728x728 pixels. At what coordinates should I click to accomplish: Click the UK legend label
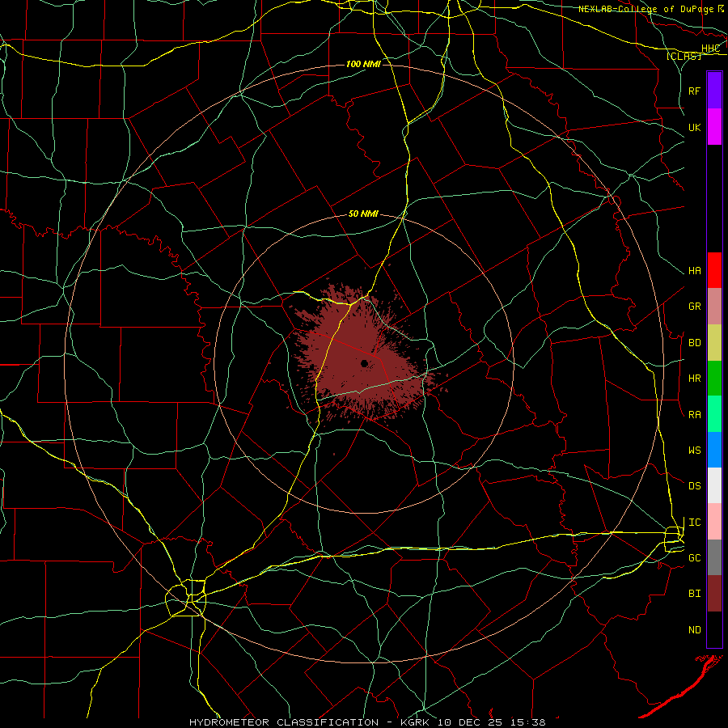(x=694, y=127)
